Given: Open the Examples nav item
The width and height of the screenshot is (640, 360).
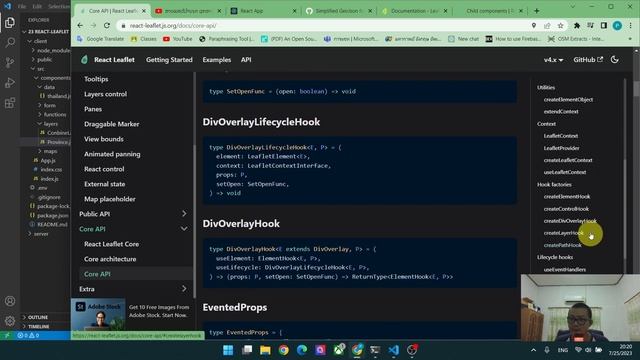Looking at the screenshot, I should [x=217, y=60].
